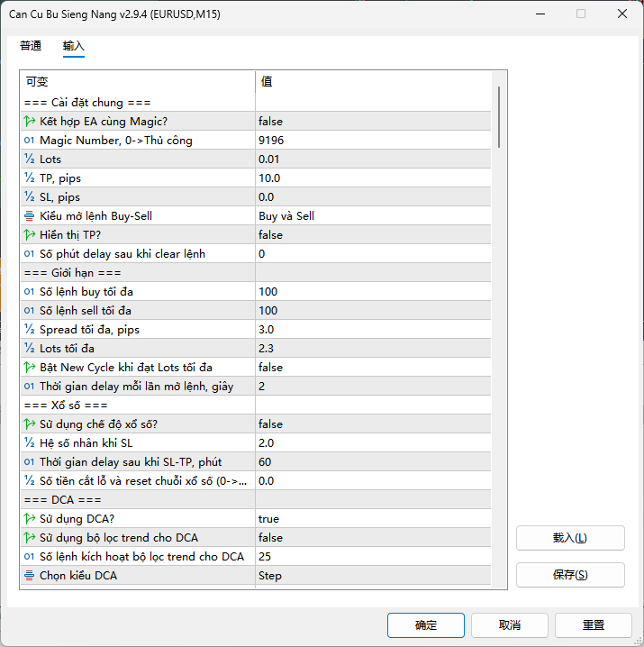The width and height of the screenshot is (644, 647).
Task: Toggle 'Sử dụng chế độ xổ số?' false value
Action: 373,424
